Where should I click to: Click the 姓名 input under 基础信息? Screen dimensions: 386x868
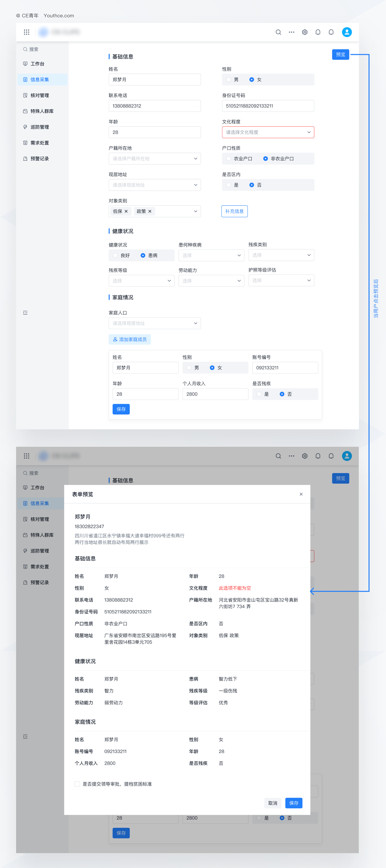click(155, 80)
